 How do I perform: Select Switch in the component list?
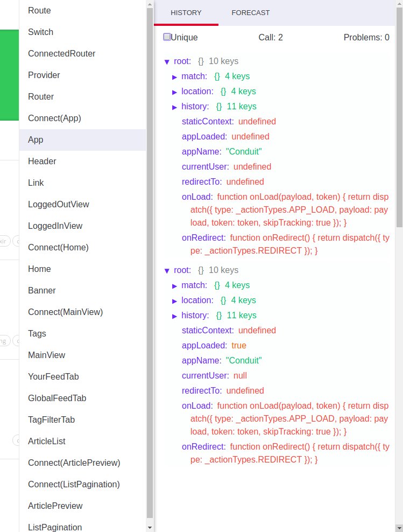tap(83, 32)
